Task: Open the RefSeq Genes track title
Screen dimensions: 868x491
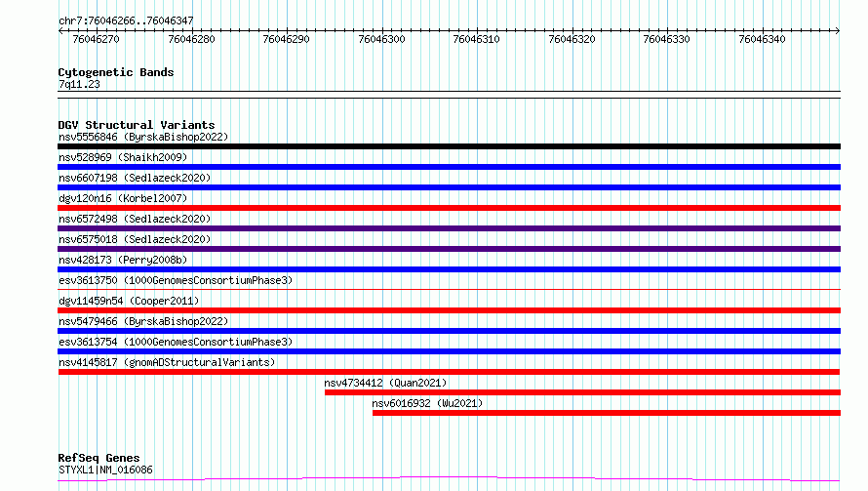Action: [99, 459]
